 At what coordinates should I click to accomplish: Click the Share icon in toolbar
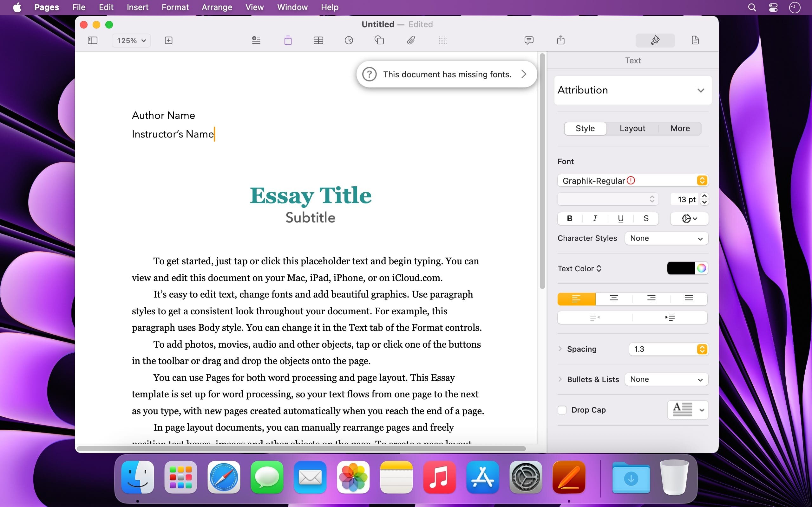click(x=561, y=41)
